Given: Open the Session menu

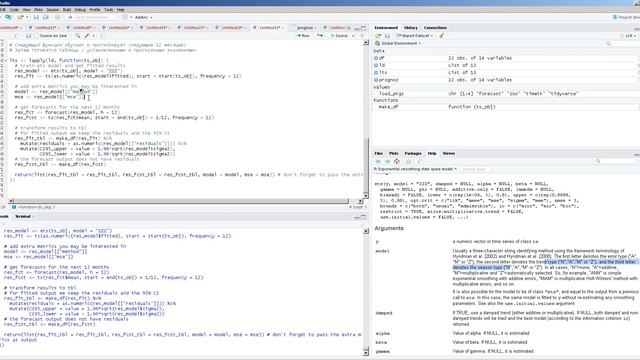Looking at the screenshot, I should pos(53,9).
